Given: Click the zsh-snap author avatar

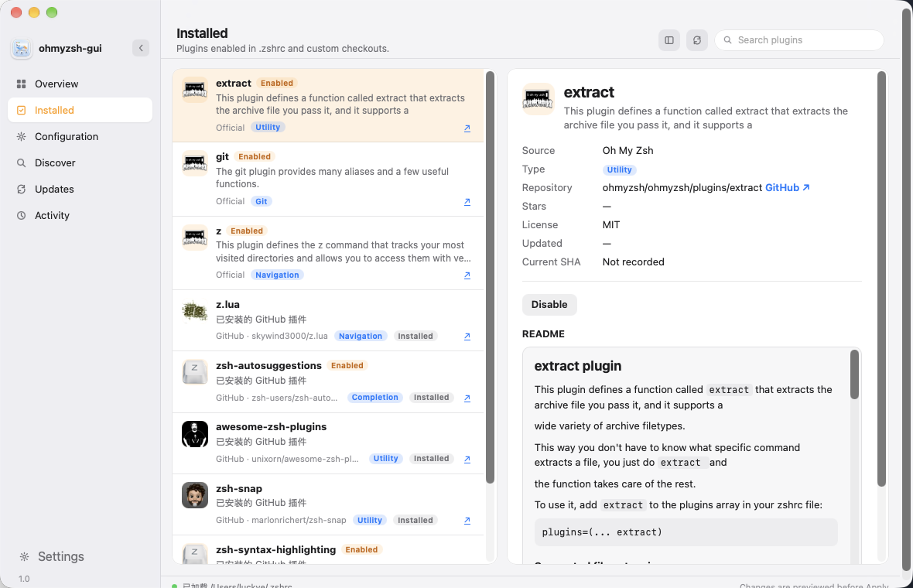Looking at the screenshot, I should coord(194,495).
